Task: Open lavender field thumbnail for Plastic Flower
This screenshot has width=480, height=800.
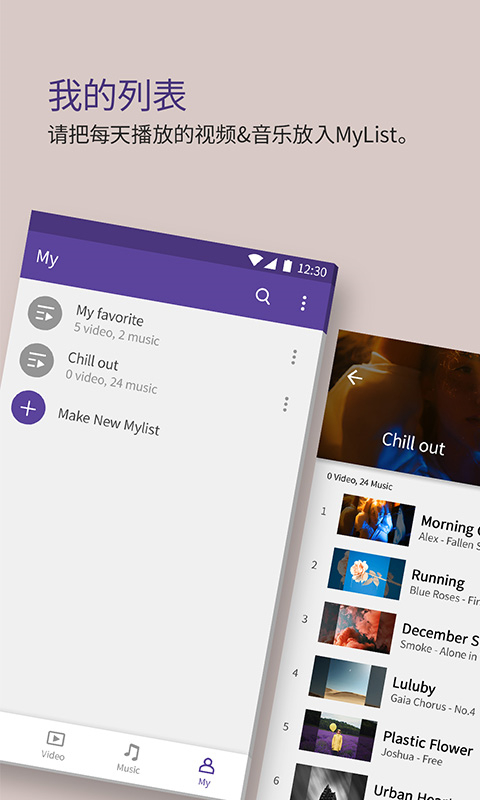Action: (338, 736)
